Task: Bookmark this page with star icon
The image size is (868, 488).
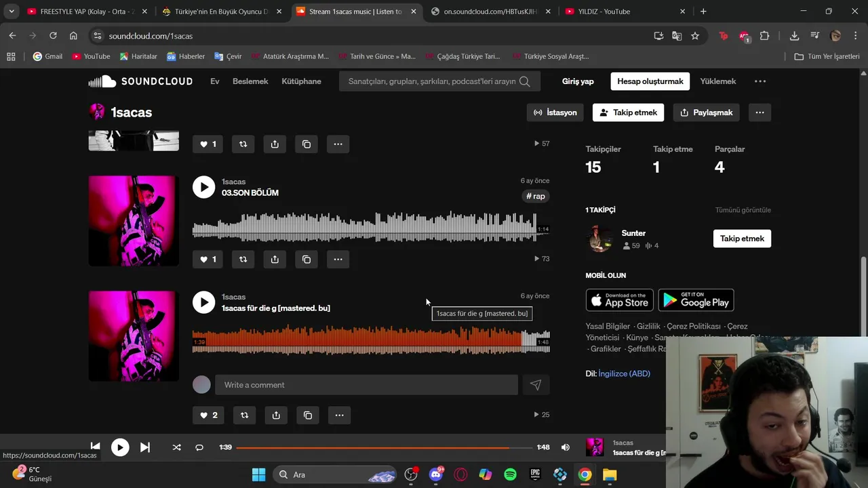Action: point(695,36)
